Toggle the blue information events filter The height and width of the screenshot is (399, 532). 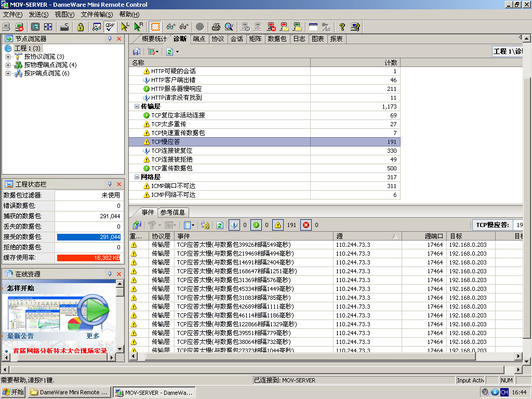point(234,225)
